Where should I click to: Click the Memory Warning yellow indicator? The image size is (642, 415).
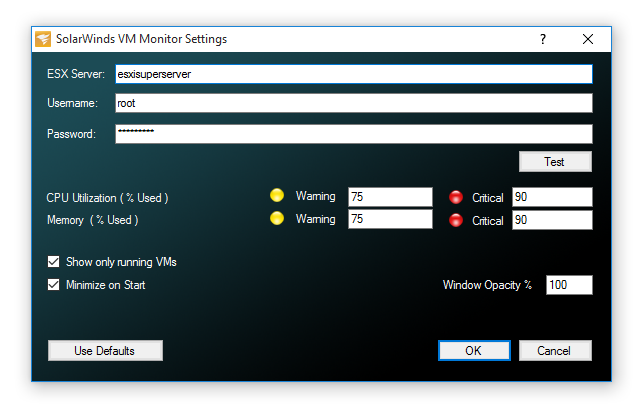pyautogui.click(x=277, y=218)
